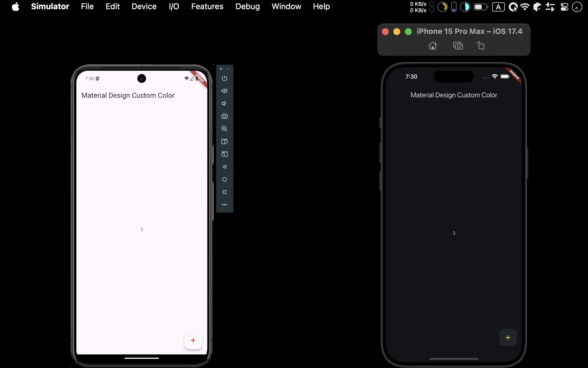Open the emulator extended controls (three dots)
The height and width of the screenshot is (368, 588).
pyautogui.click(x=225, y=205)
